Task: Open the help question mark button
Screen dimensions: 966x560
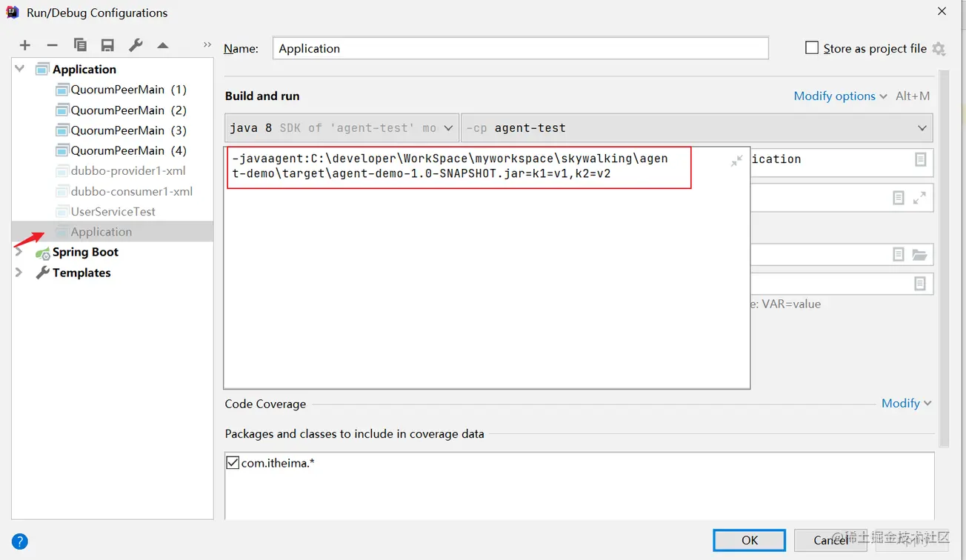Action: pos(20,541)
